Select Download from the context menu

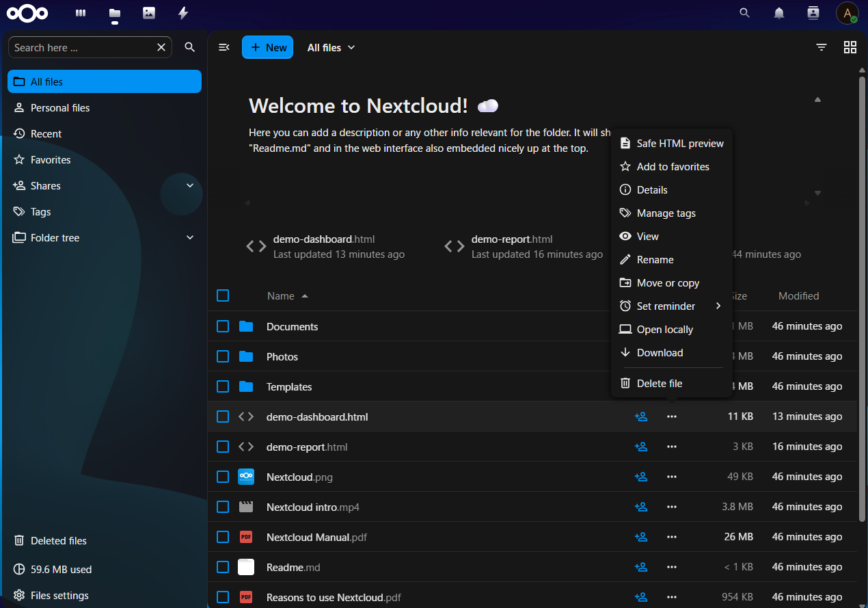tap(670, 352)
